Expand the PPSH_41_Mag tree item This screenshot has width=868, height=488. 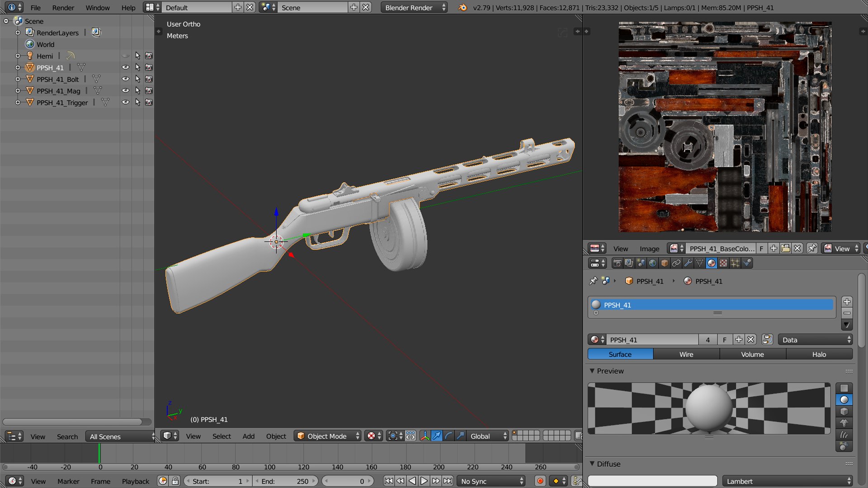pos(18,91)
